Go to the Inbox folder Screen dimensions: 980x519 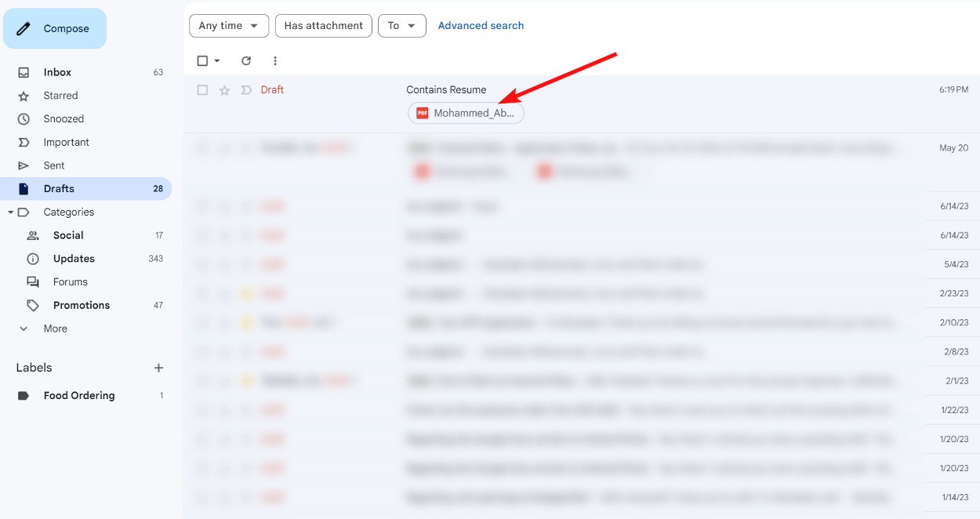57,72
